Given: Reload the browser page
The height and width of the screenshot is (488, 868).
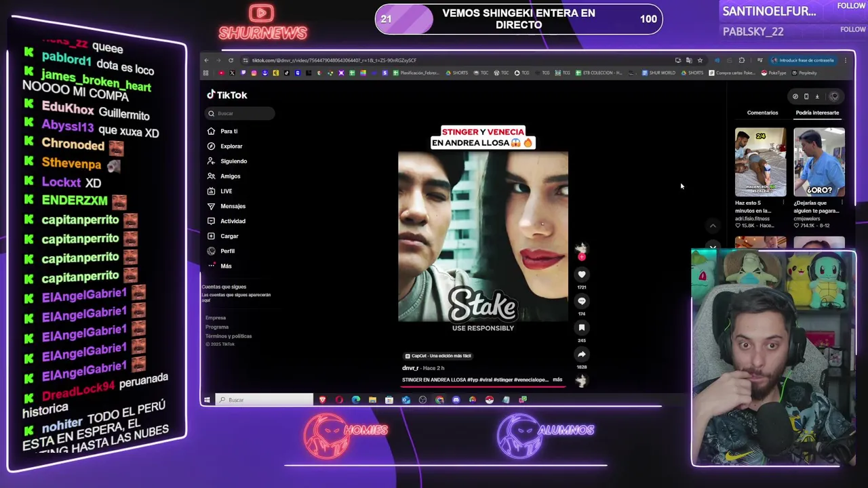Looking at the screenshot, I should point(231,60).
